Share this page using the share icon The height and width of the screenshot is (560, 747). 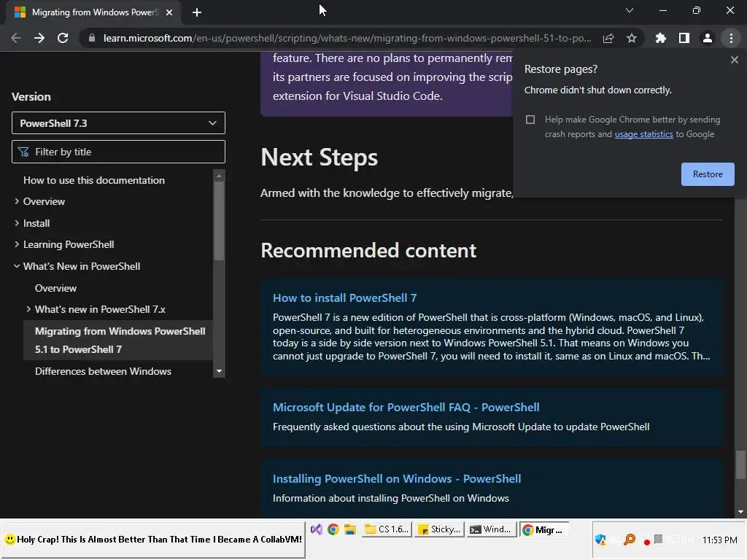(608, 38)
